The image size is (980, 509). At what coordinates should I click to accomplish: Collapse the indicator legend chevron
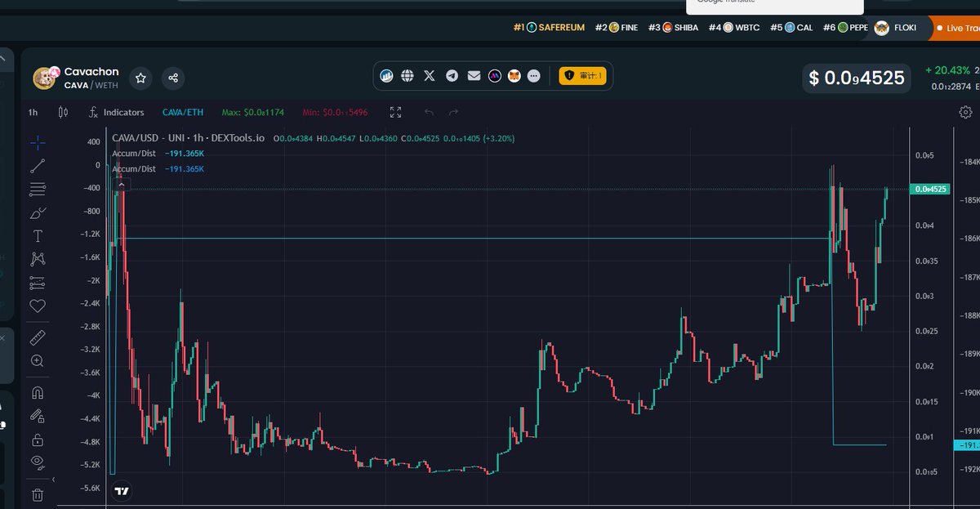(121, 185)
